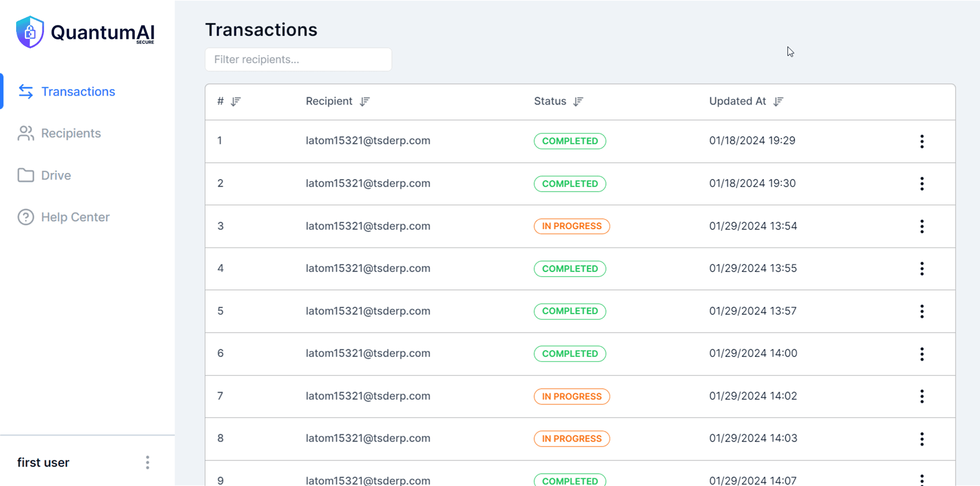Screen dimensions: 980x486
Task: Open the first user options menu
Action: (x=147, y=463)
